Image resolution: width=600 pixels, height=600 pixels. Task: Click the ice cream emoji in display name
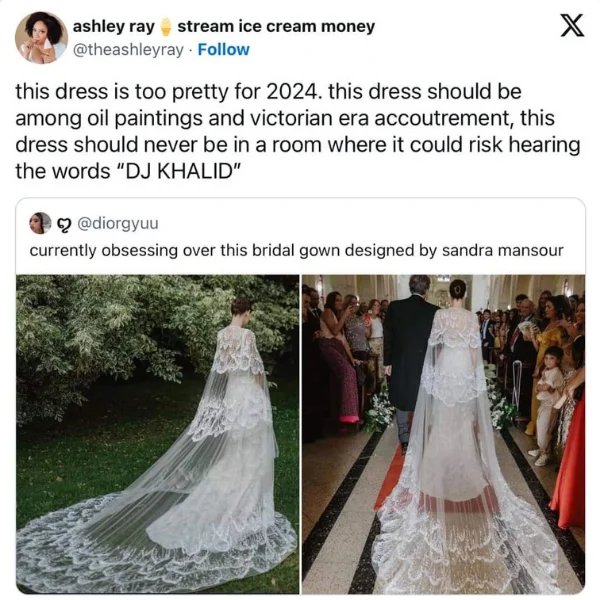coord(165,27)
